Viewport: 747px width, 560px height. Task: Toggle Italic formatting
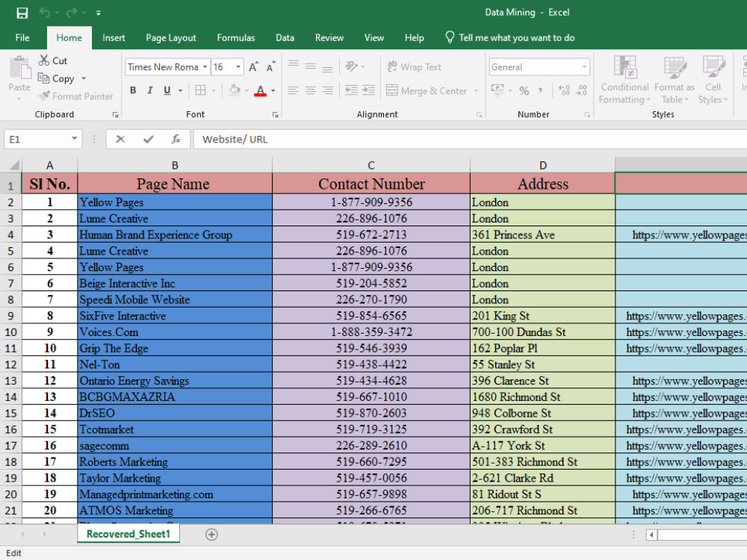point(149,90)
